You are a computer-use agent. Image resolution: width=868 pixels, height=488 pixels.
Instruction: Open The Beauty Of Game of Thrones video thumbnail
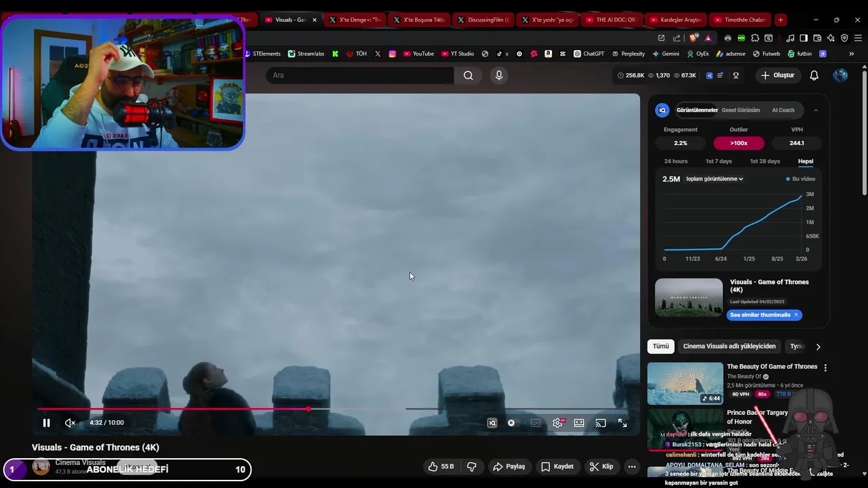pyautogui.click(x=685, y=384)
